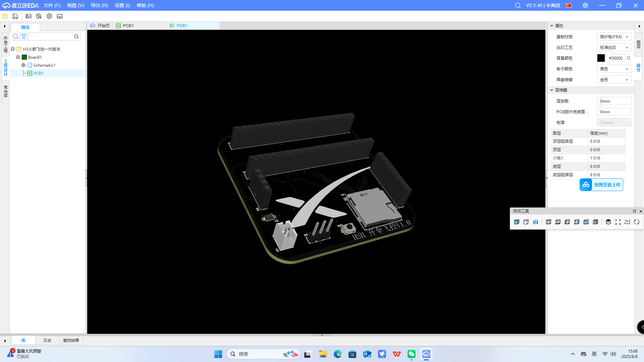The image size is (644, 362).
Task: Select the wireframe outline cube view icon
Action: [x=526, y=222]
